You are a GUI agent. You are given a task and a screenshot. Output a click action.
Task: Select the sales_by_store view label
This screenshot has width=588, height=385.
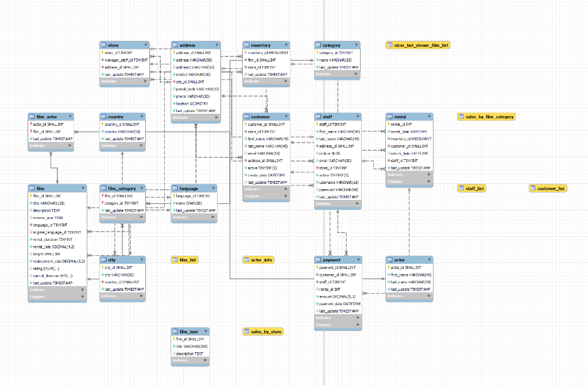click(263, 331)
